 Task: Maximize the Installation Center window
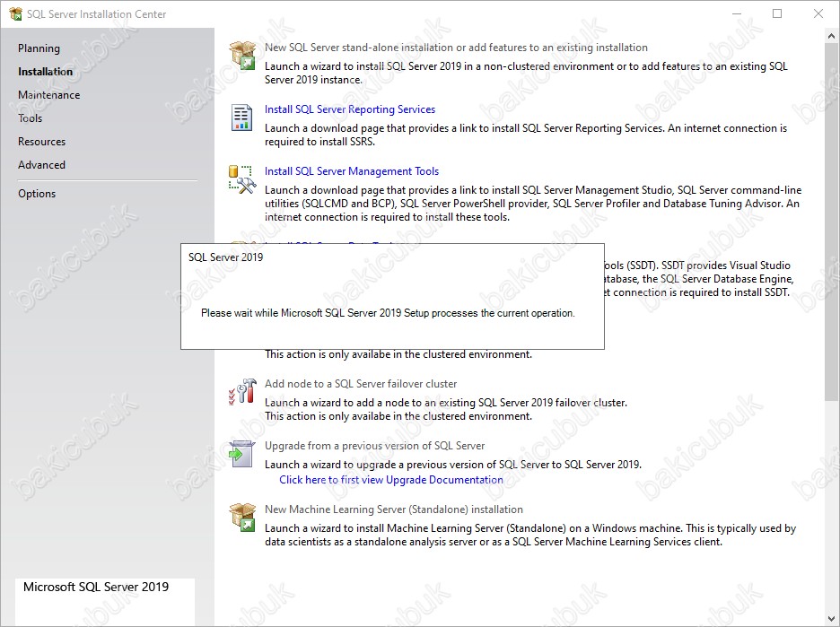point(777,14)
